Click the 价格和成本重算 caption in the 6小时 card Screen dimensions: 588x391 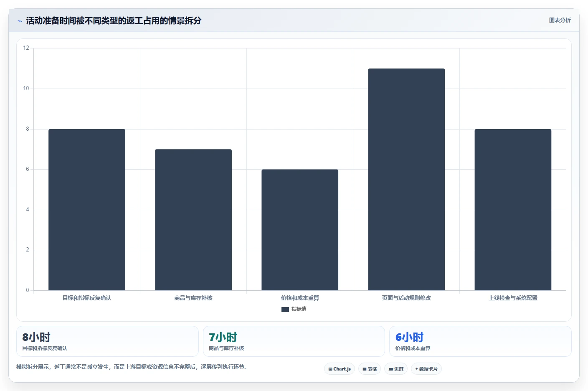[x=413, y=348]
